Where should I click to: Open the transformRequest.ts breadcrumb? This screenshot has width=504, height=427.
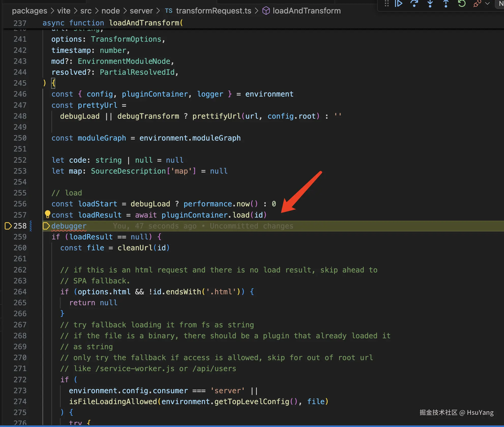point(213,11)
